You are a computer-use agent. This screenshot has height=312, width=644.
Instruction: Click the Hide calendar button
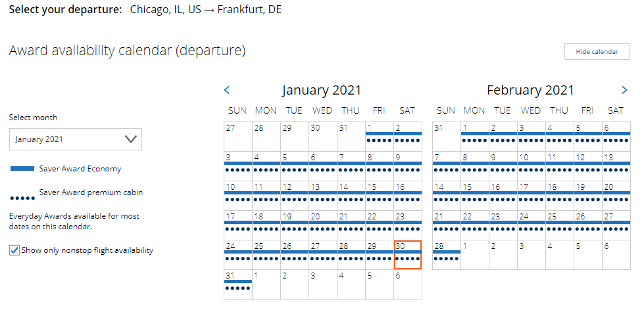pos(597,52)
